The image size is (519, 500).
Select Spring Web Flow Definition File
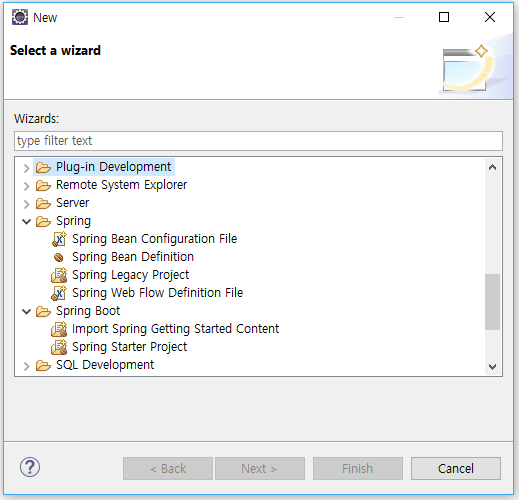[x=158, y=293]
